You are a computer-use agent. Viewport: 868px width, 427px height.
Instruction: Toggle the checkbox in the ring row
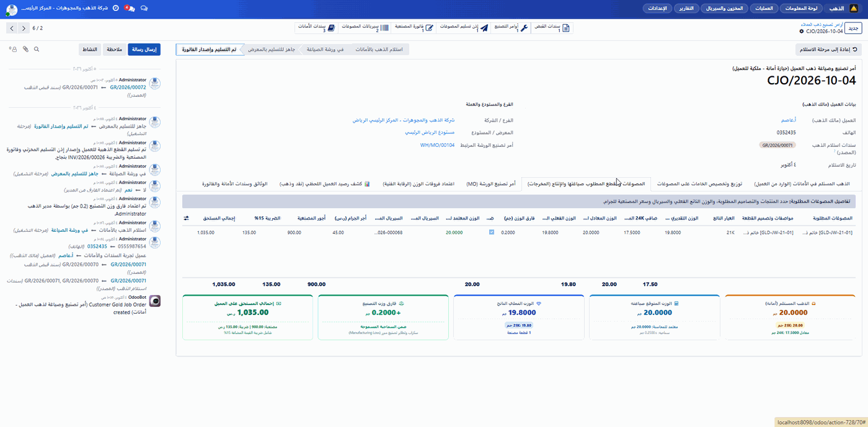pos(492,232)
